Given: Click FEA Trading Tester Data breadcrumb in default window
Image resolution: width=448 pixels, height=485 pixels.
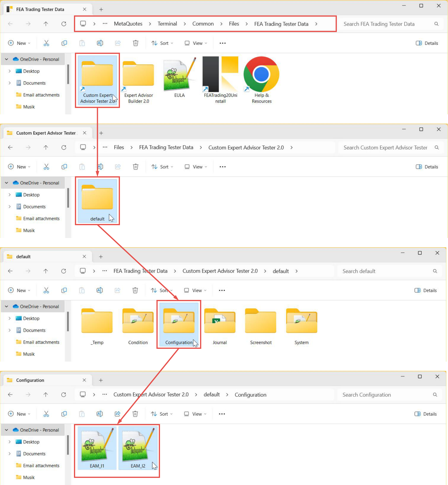Looking at the screenshot, I should [x=140, y=271].
